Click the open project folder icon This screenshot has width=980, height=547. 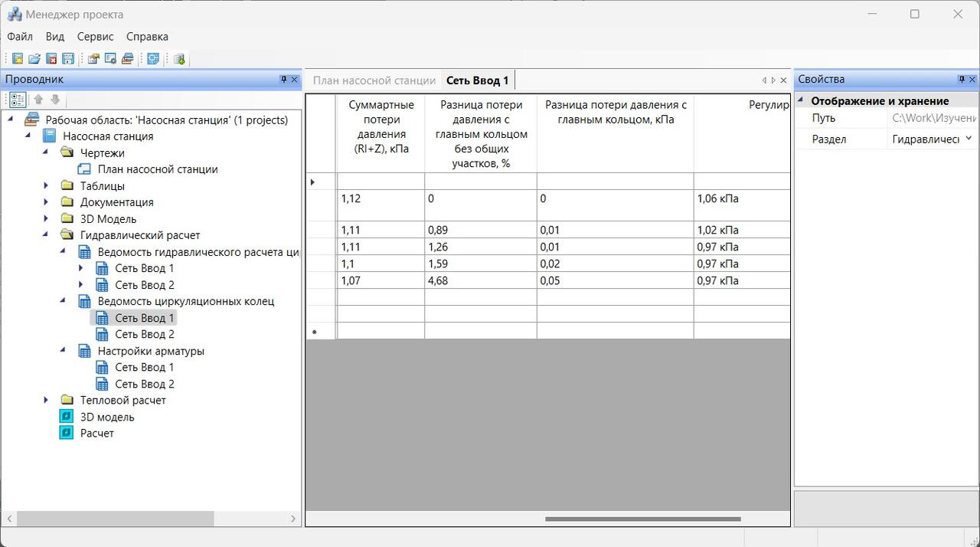[34, 59]
